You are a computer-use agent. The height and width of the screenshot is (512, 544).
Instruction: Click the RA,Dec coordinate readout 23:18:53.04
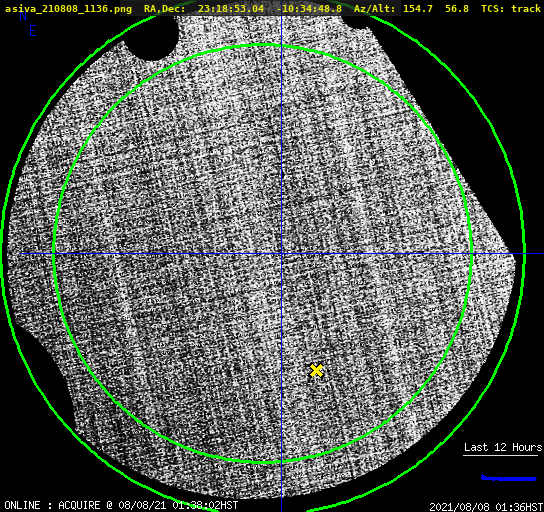click(x=231, y=9)
